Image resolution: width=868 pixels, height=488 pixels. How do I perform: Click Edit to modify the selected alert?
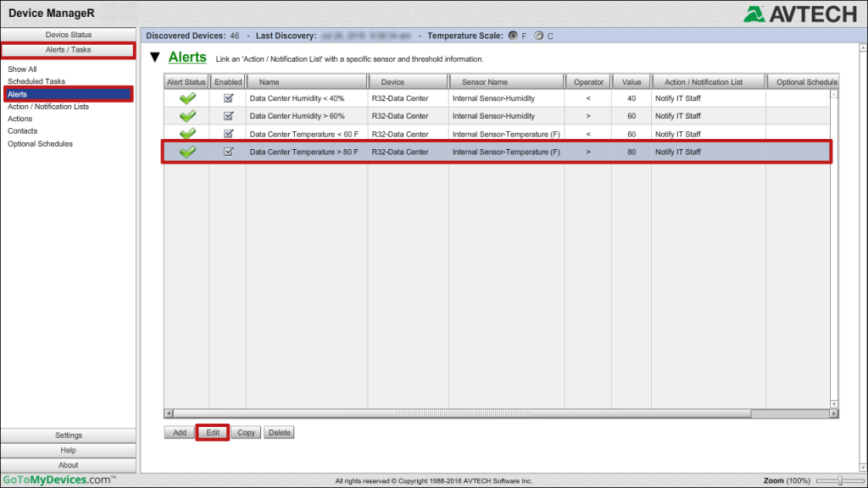(212, 432)
